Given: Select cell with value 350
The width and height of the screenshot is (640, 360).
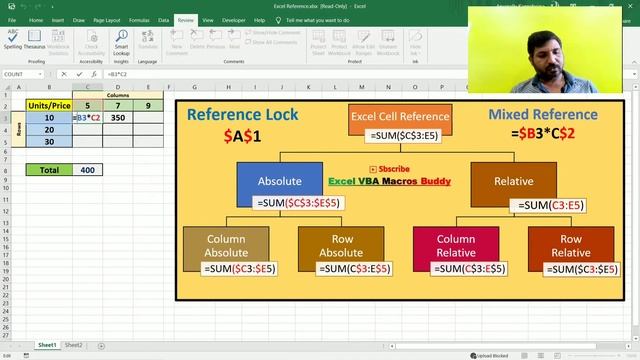Looking at the screenshot, I should point(118,118).
